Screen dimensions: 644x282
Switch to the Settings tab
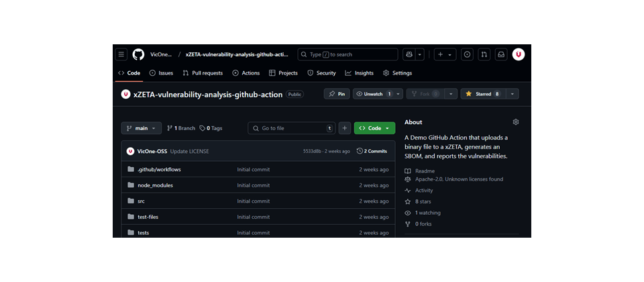point(397,73)
